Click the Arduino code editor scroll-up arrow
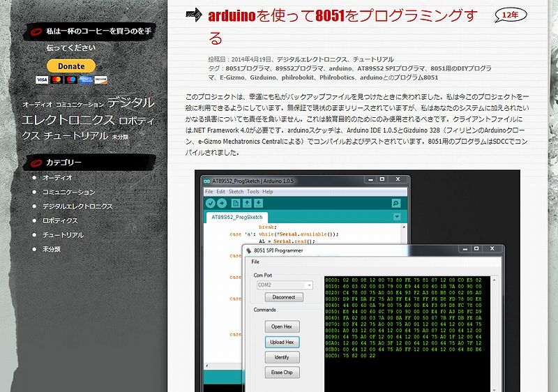558x392 pixels. tap(404, 227)
